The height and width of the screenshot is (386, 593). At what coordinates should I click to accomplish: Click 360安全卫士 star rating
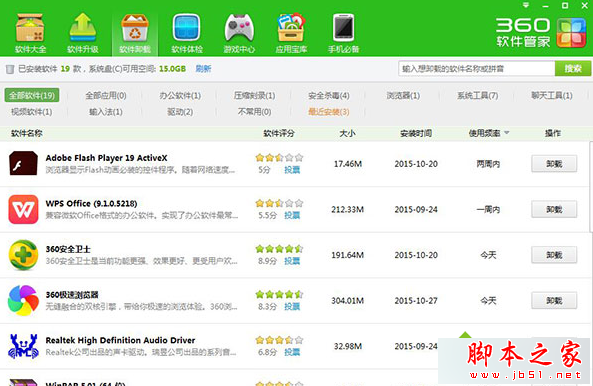point(279,249)
